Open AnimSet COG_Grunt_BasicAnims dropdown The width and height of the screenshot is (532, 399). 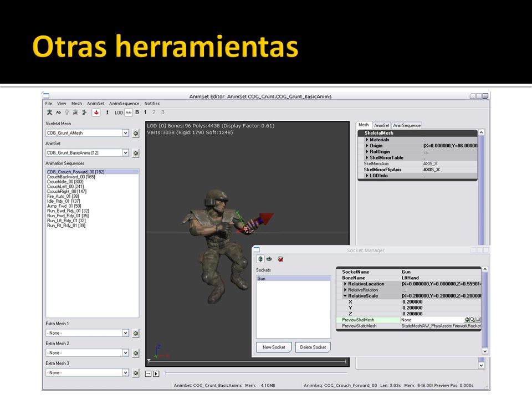126,153
